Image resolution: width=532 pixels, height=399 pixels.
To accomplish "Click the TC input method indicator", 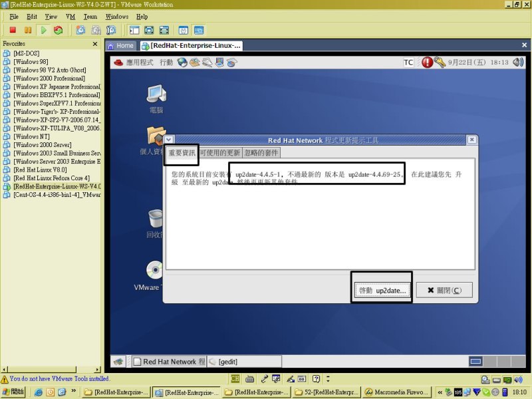I will [408, 62].
